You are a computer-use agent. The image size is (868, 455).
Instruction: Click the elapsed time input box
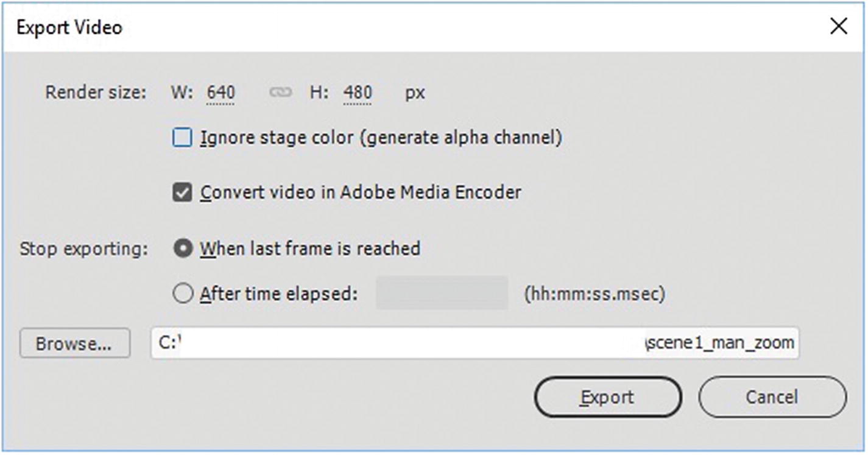coord(442,293)
